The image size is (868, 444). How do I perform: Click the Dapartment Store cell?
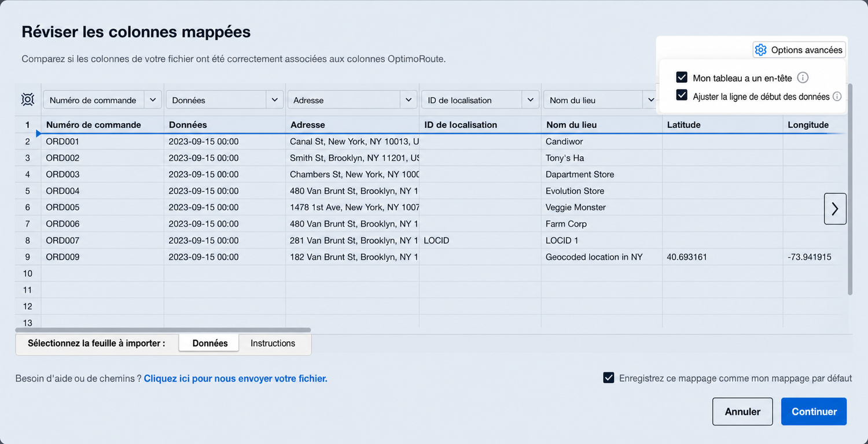pyautogui.click(x=602, y=175)
